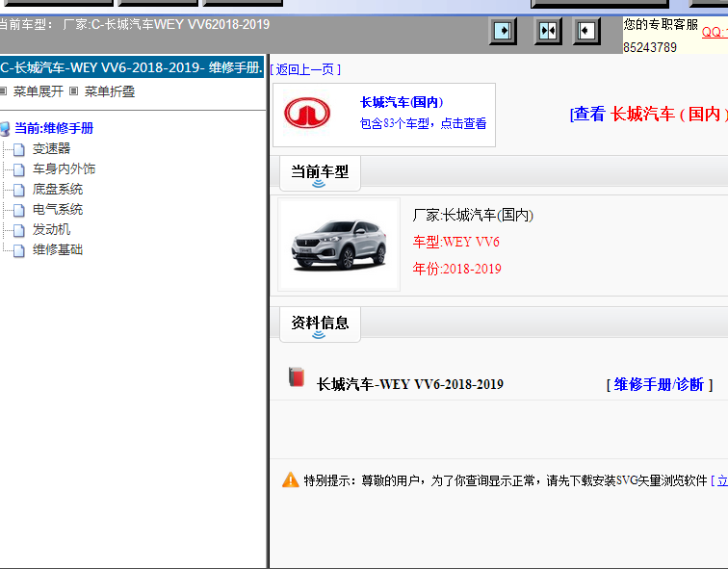Screen dimensions: 728x569
Task: Open the 维修基础 section
Action: pos(58,249)
